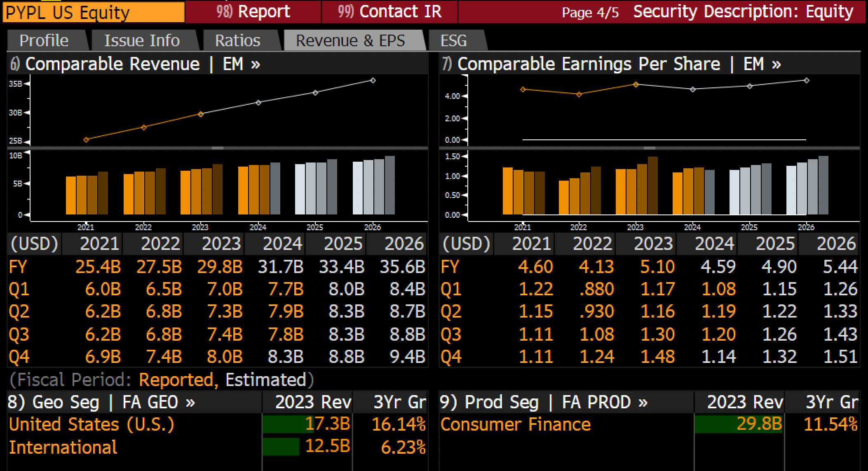Click Q3 2026 revenue estimate 8.8B
This screenshot has width=868, height=471.
408,334
